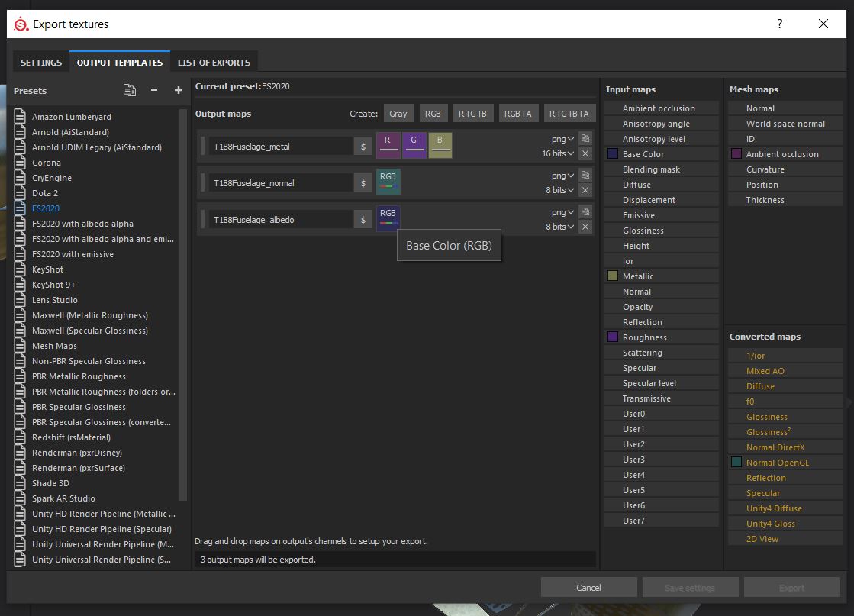Toggle the Roughness input map indicator
Screen dimensions: 854x616
click(x=611, y=337)
